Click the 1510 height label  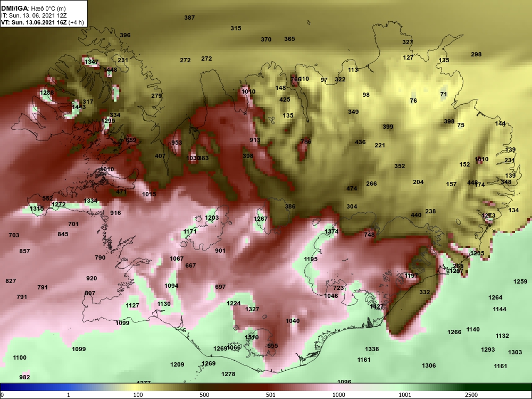pyautogui.click(x=252, y=338)
